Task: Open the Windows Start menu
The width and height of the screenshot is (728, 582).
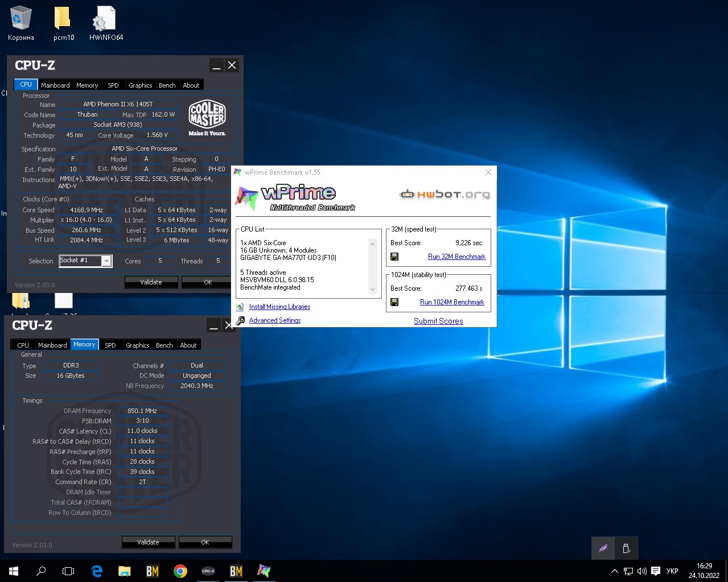Action: point(14,571)
